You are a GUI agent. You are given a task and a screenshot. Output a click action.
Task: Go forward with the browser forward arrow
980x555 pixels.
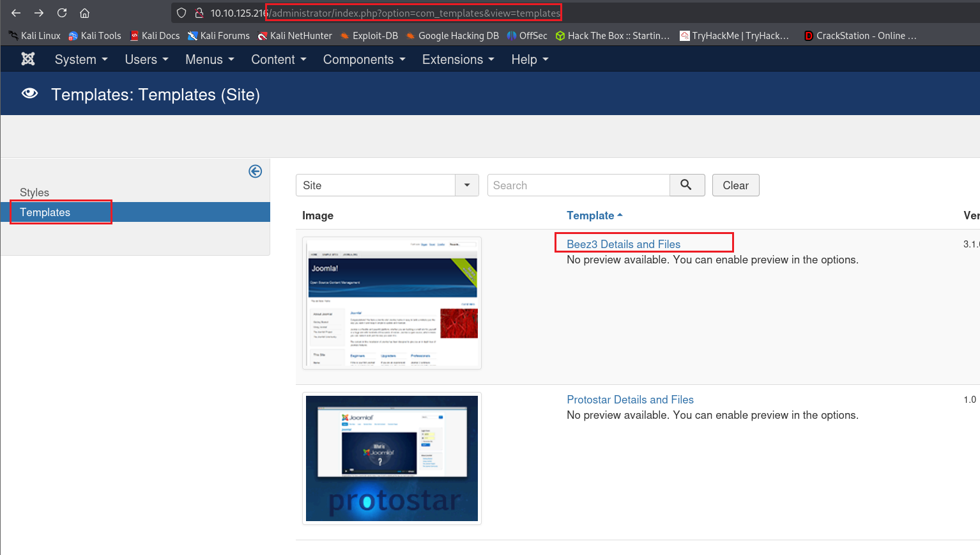coord(39,13)
